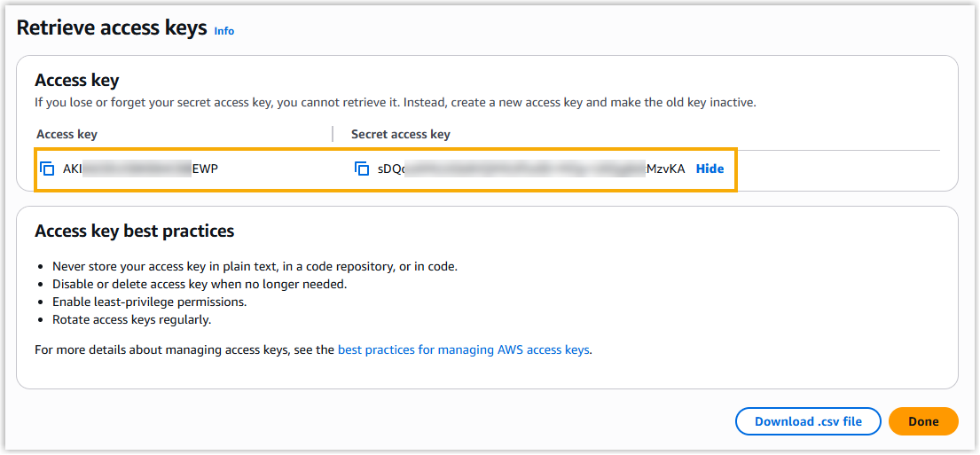Click the divider between the key column headers
The image size is (980, 455).
[333, 134]
